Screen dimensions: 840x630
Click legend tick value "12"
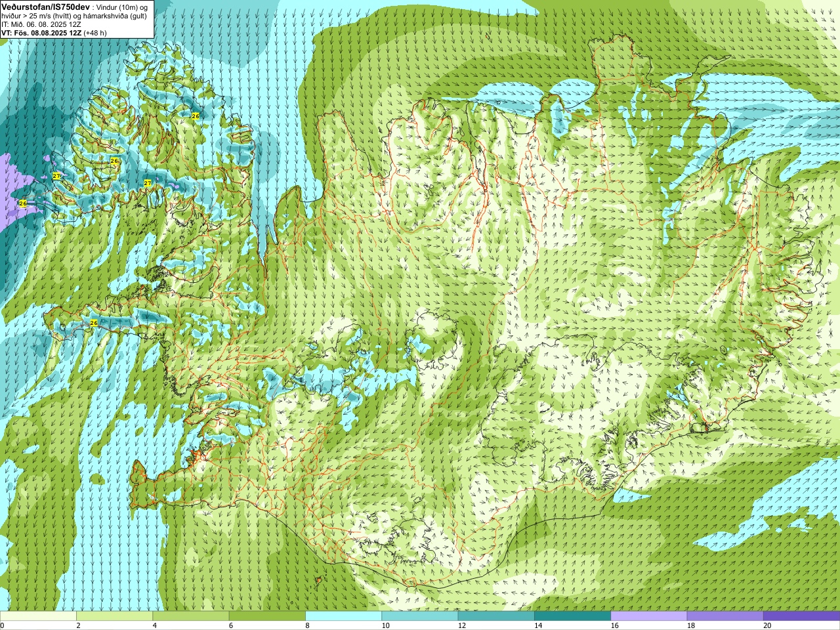coord(462,625)
